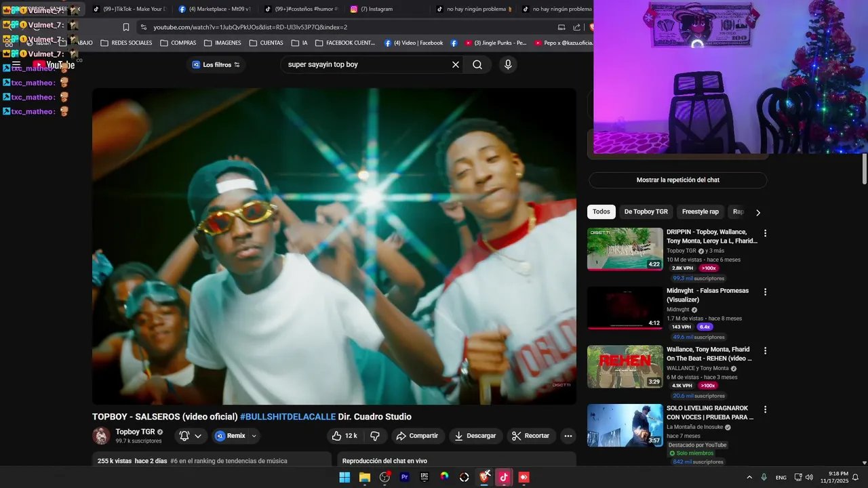868x488 pixels.
Task: Click the Remix button
Action: pos(230,436)
